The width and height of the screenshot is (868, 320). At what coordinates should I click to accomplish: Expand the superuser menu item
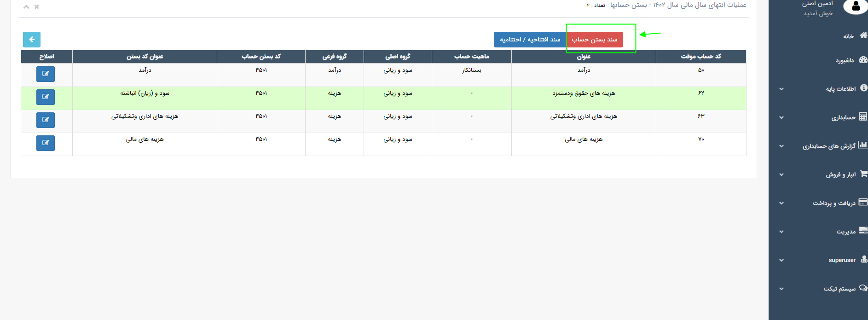pyautogui.click(x=842, y=260)
